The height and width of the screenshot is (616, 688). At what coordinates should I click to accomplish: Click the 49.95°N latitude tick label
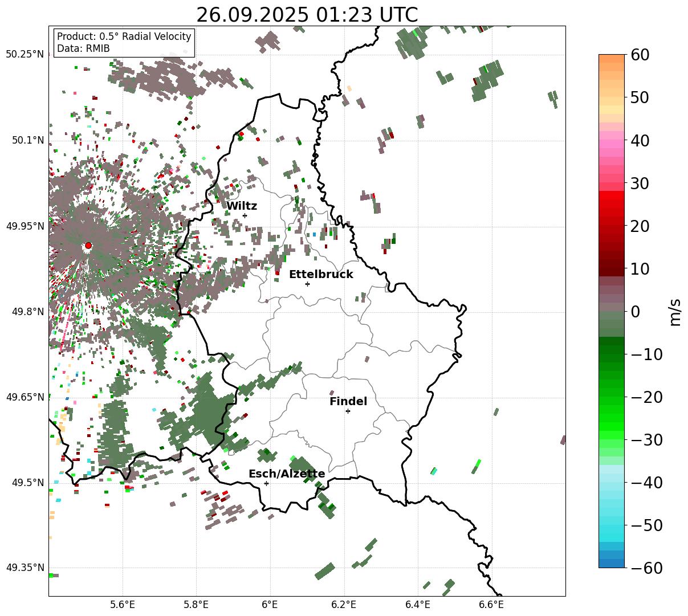(25, 226)
